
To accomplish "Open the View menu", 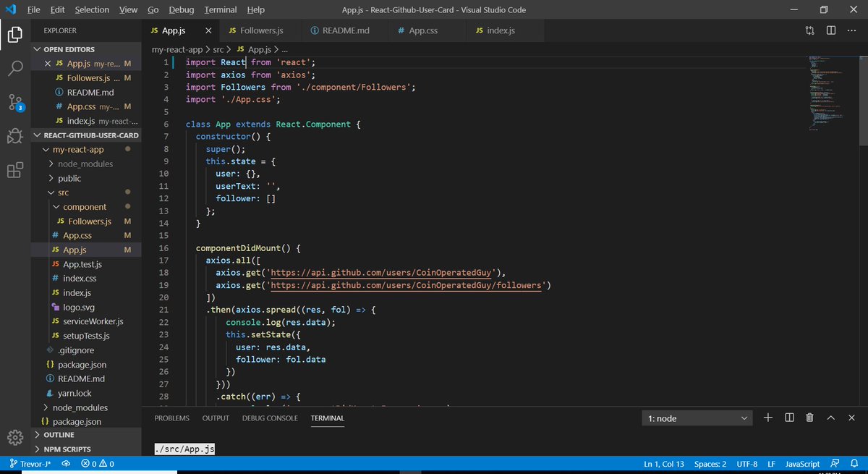I will [x=128, y=9].
